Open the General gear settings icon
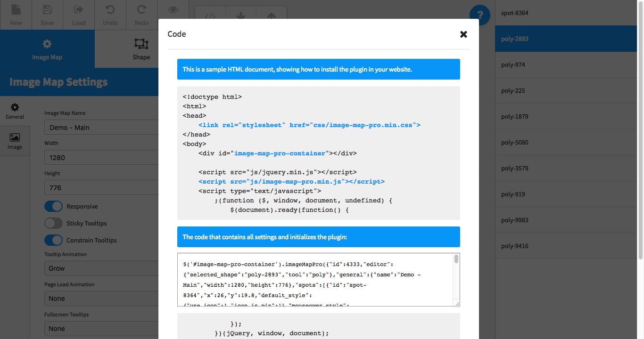This screenshot has height=339, width=644. pyautogui.click(x=15, y=108)
